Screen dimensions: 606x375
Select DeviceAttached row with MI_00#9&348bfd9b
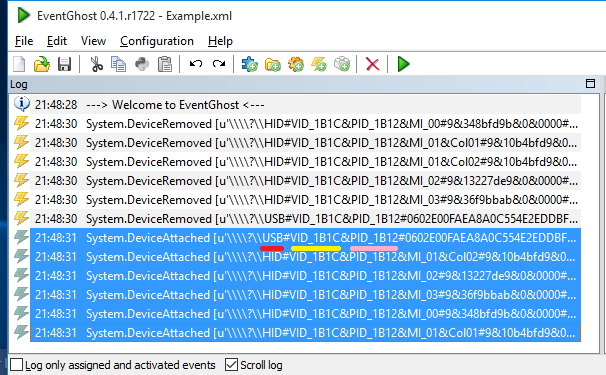(x=305, y=313)
